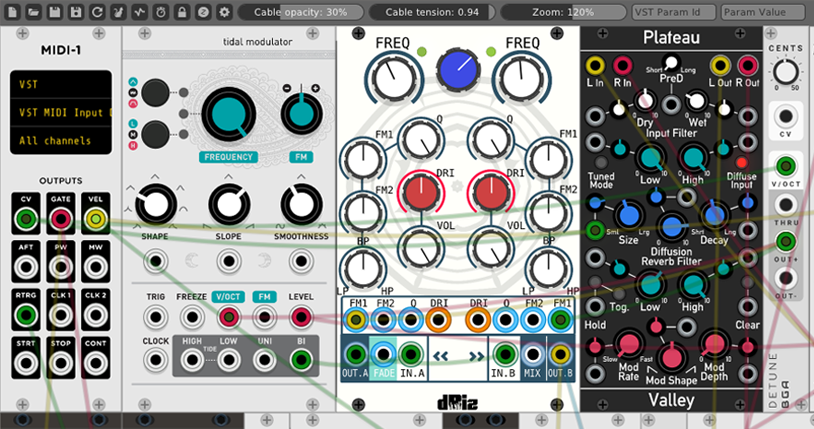Click the Cable opacity slider
The height and width of the screenshot is (429, 814).
pos(300,12)
